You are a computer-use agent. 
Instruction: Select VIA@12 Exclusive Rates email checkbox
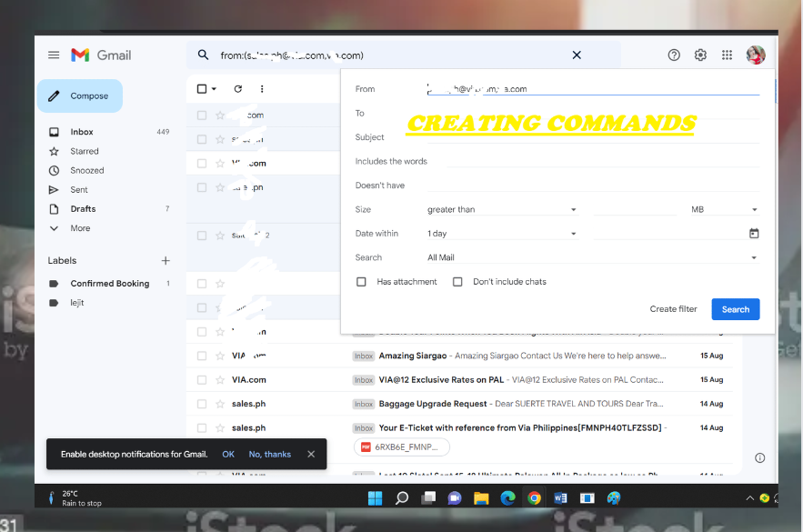(x=202, y=380)
